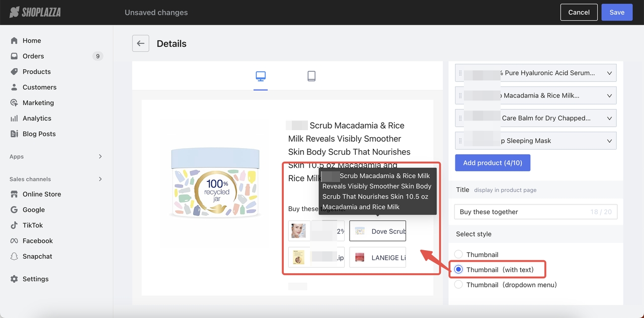The height and width of the screenshot is (318, 644).
Task: Click the Google sales channel icon
Action: pos(14,210)
